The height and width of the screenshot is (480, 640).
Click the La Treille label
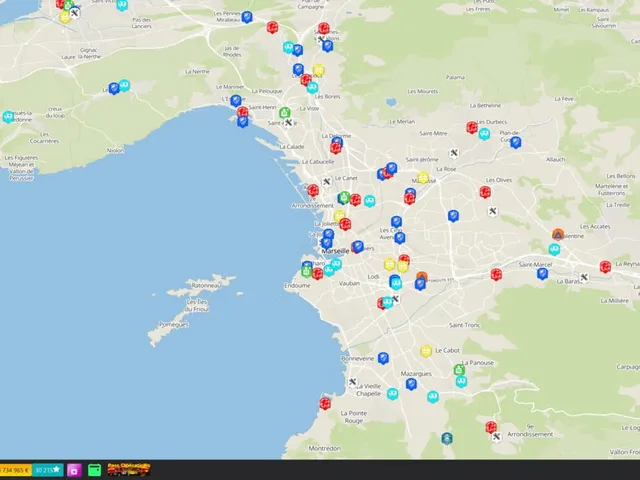pos(618,205)
